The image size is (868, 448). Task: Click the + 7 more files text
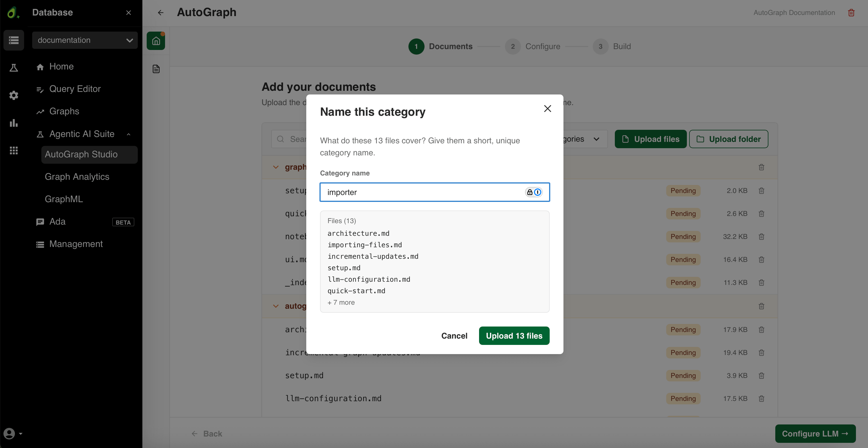point(341,302)
